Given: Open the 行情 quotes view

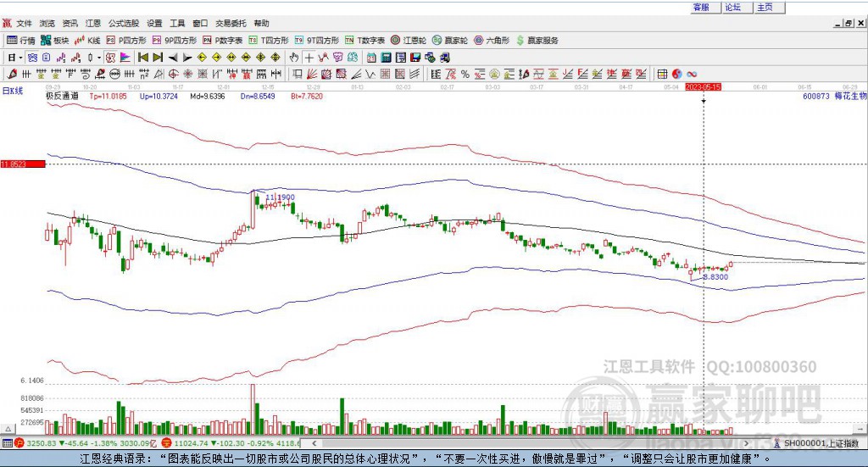Looking at the screenshot, I should coord(20,41).
